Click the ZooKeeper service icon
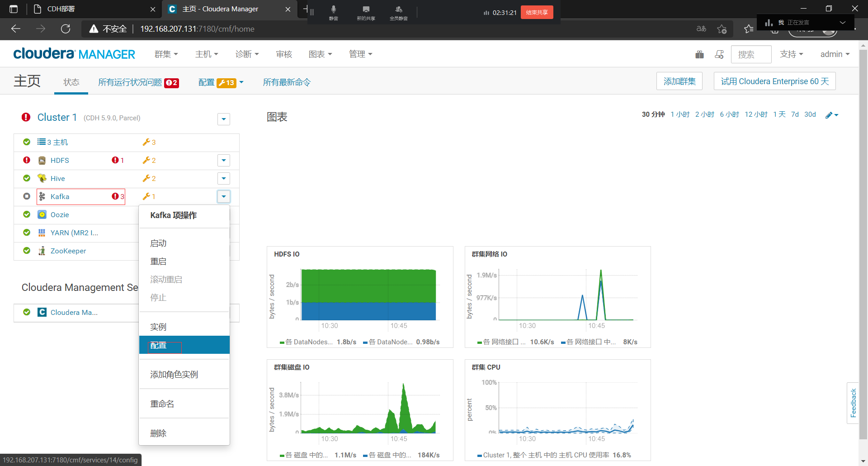 tap(42, 251)
